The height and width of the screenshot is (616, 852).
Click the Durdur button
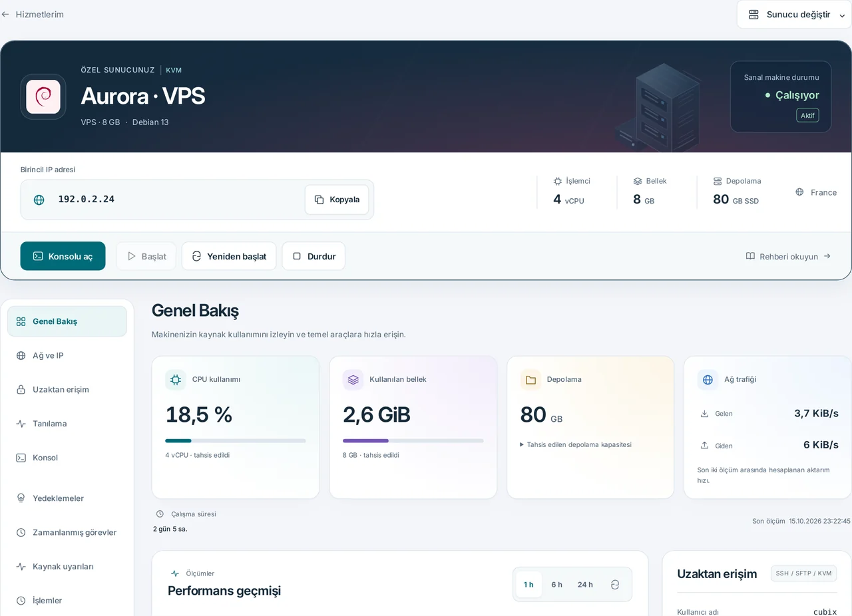(x=314, y=256)
